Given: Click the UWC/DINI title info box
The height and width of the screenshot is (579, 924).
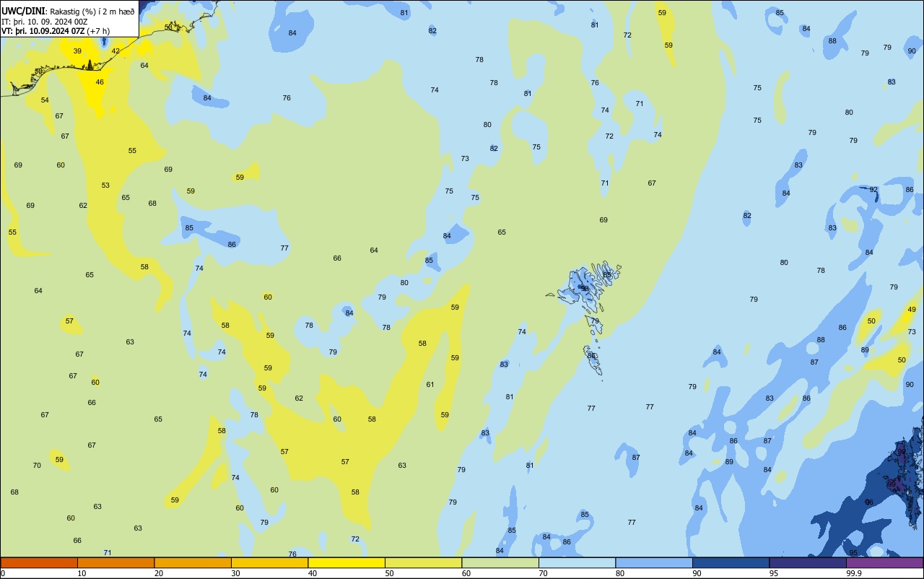Looking at the screenshot, I should 69,19.
